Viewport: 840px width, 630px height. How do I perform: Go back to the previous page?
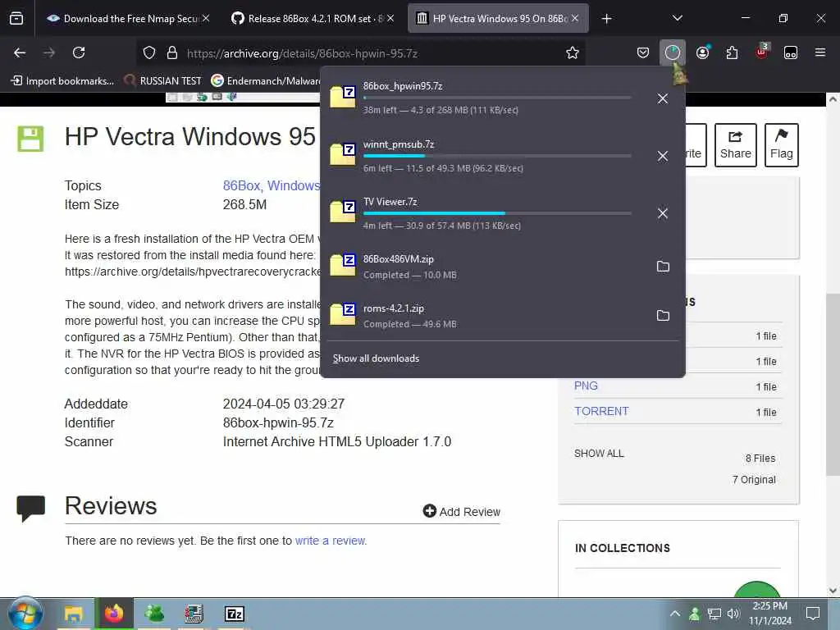20,52
